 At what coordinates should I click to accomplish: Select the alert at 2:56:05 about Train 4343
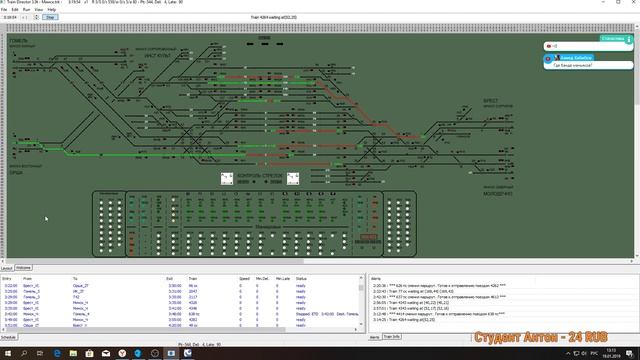point(411,303)
